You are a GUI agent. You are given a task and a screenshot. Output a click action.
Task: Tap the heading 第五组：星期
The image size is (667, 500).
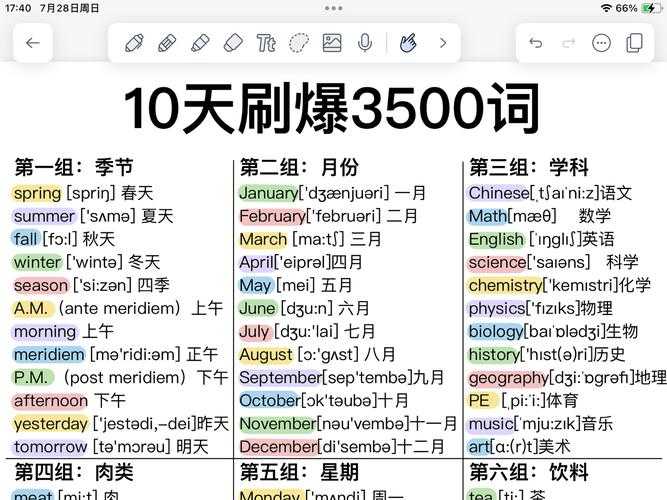pyautogui.click(x=299, y=471)
